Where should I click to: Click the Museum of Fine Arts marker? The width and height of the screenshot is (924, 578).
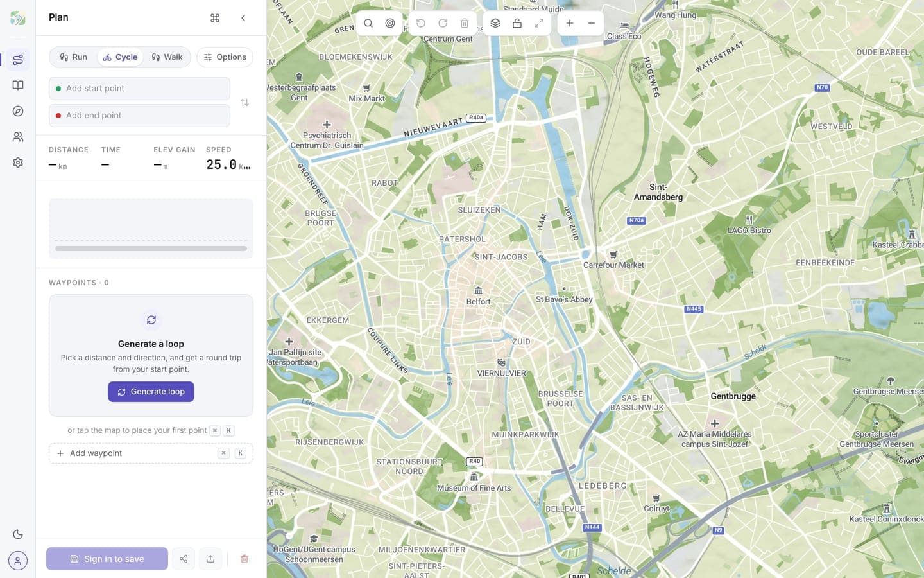coord(474,483)
